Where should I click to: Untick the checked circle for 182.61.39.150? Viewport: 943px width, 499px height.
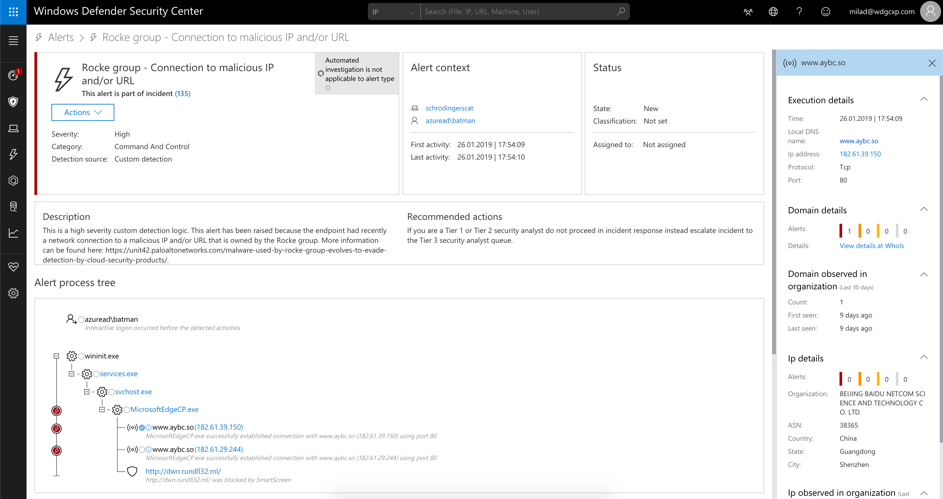(143, 428)
